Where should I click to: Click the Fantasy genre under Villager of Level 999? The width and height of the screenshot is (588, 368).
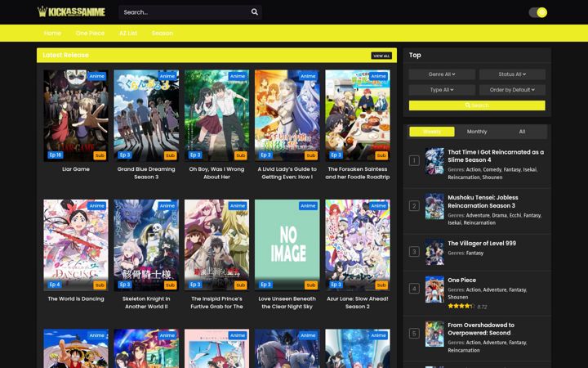point(474,253)
